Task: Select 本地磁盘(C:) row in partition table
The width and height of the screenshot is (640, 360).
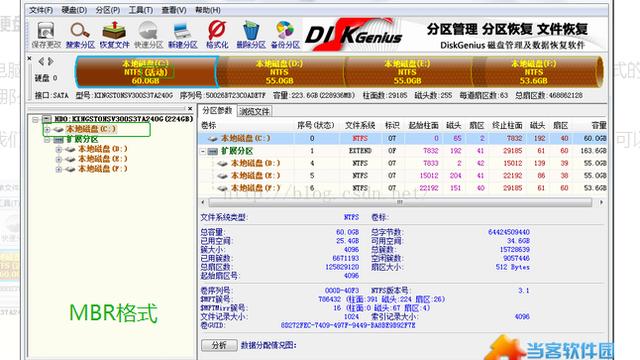Action: tap(403, 138)
